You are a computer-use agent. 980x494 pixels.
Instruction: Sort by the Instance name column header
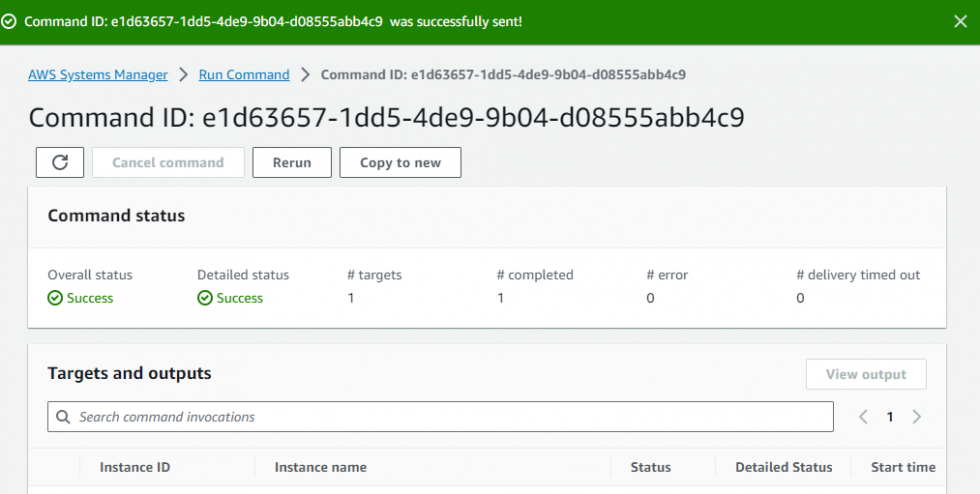pos(320,467)
